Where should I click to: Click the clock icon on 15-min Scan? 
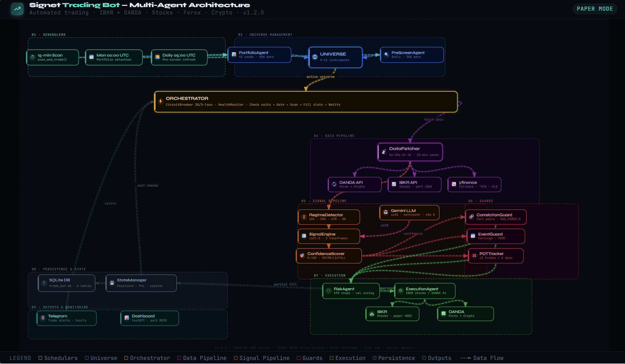(x=32, y=57)
